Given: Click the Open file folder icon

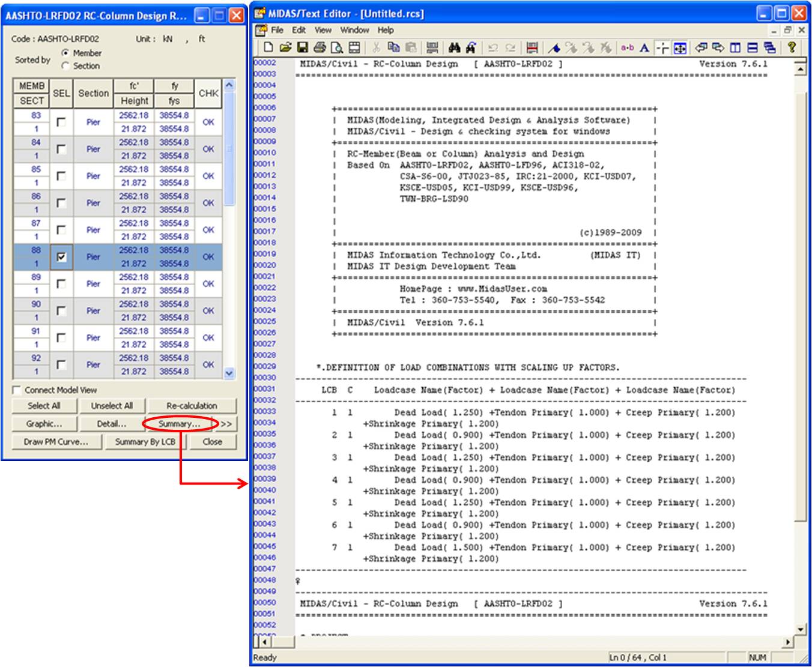Looking at the screenshot, I should point(285,48).
